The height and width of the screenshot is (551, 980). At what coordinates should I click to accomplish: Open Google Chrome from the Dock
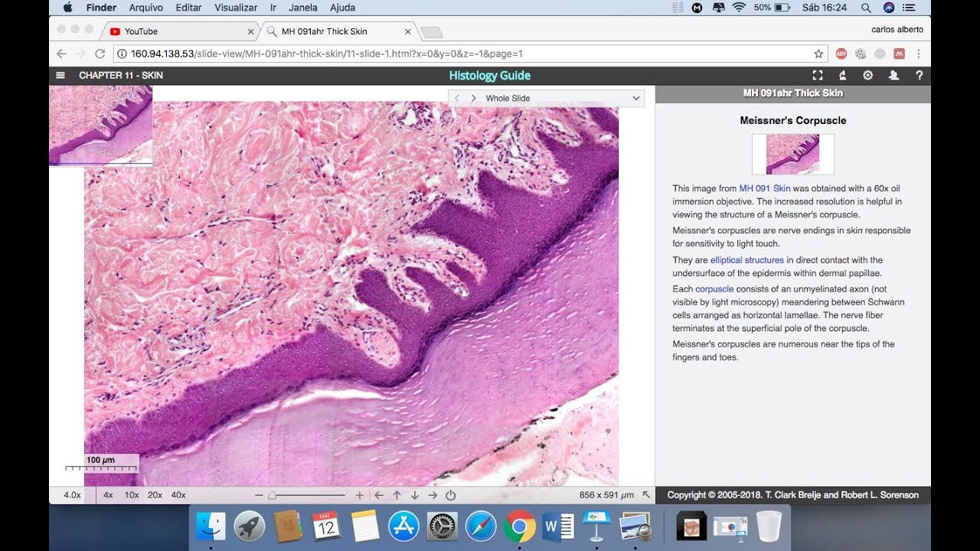pyautogui.click(x=519, y=527)
